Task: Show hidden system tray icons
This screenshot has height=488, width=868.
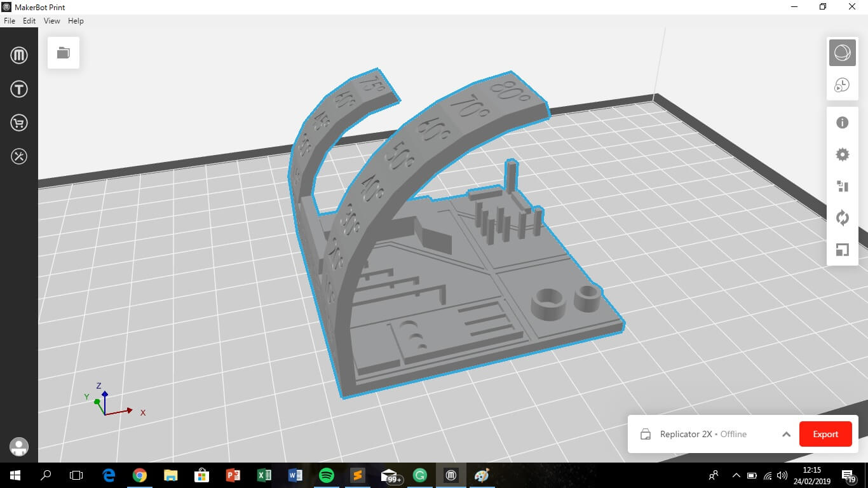Action: point(736,475)
